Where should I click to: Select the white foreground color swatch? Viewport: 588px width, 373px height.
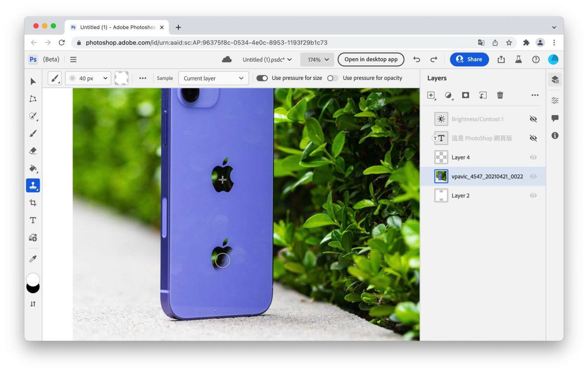[x=33, y=278]
